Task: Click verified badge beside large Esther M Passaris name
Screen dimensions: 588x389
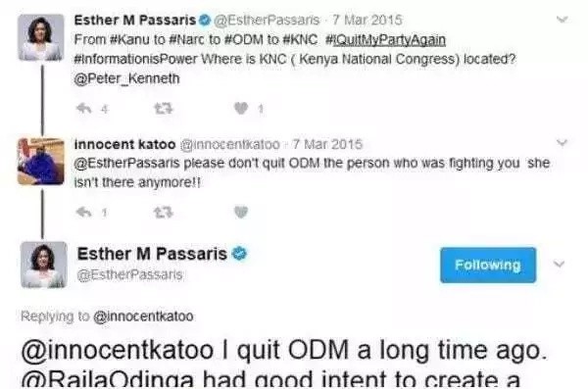Action: 240,254
